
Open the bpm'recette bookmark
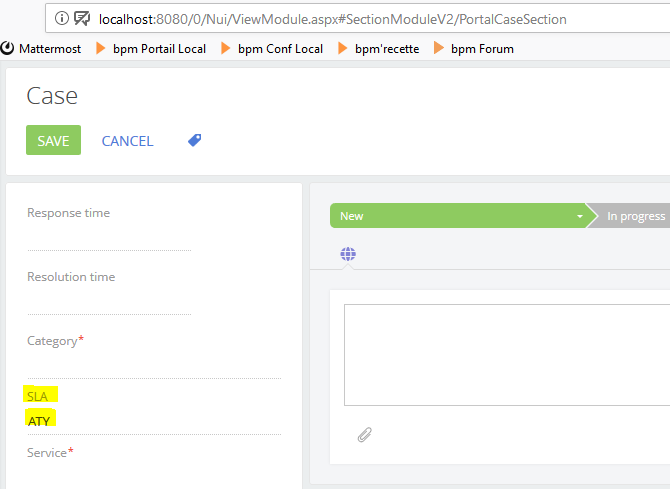[x=379, y=48]
